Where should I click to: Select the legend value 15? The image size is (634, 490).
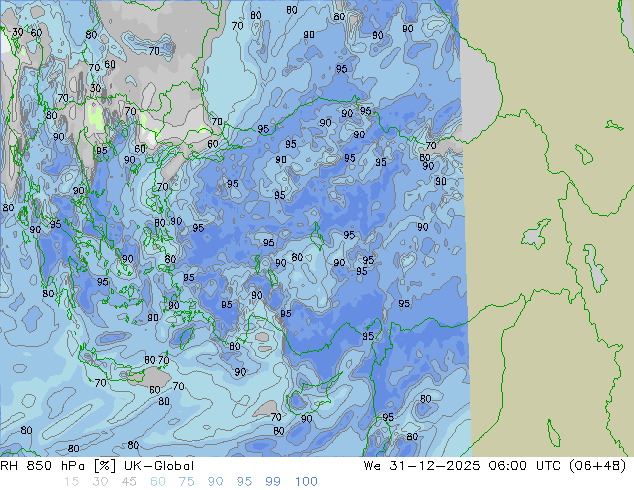click(x=71, y=482)
